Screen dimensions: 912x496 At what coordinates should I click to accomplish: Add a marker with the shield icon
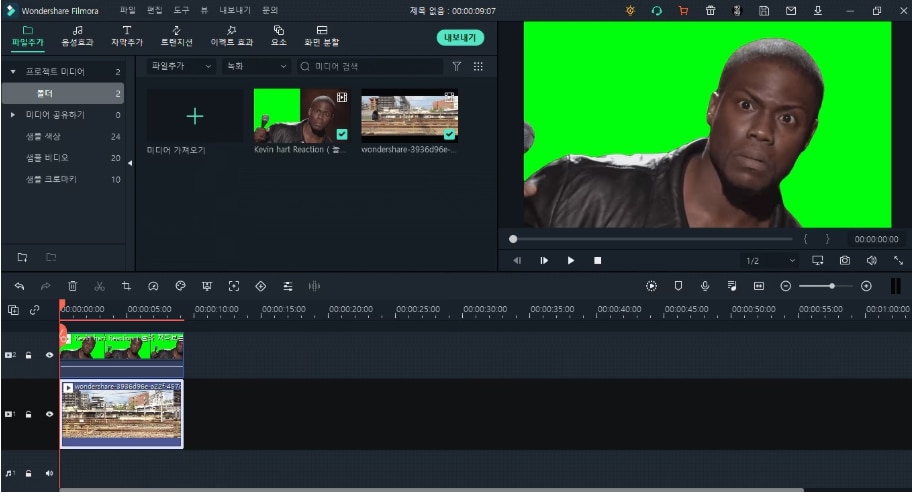[x=678, y=286]
